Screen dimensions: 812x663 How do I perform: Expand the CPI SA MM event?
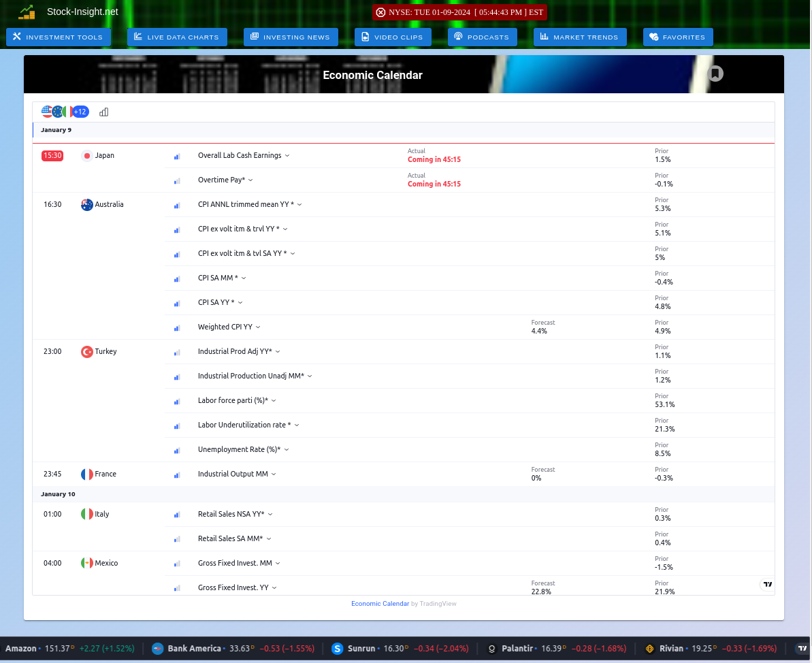coord(244,278)
